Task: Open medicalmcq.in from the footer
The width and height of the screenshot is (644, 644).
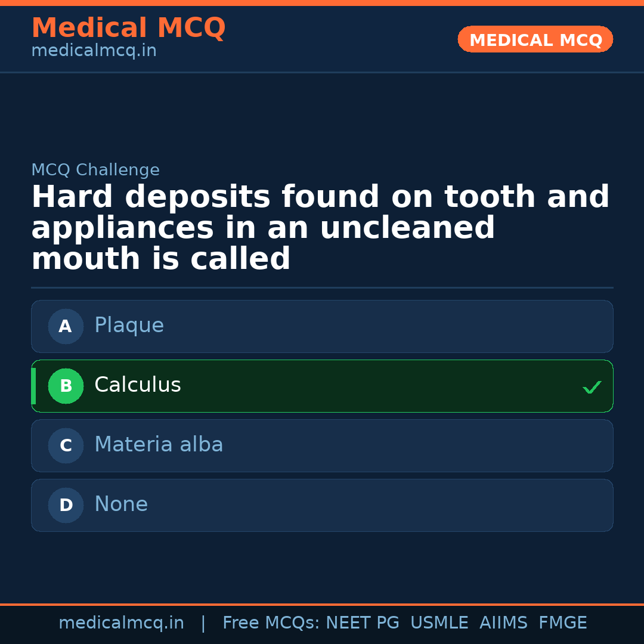Action: coord(122,622)
